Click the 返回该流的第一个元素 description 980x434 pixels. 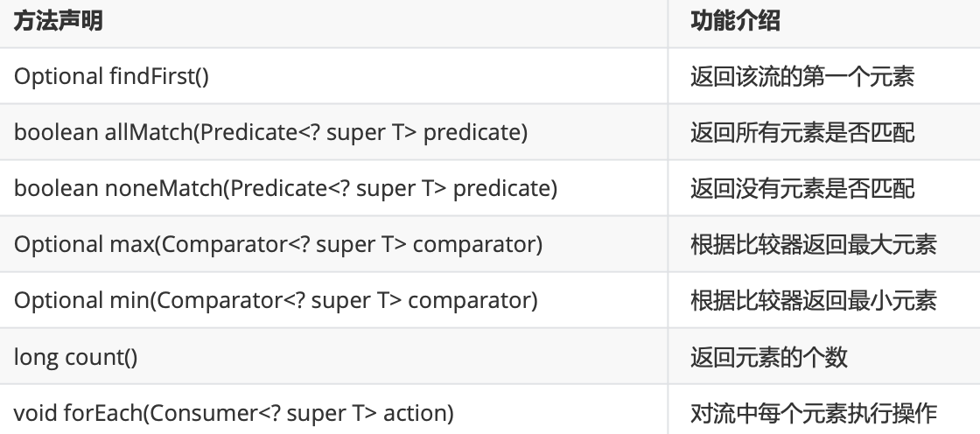pyautogui.click(x=802, y=76)
